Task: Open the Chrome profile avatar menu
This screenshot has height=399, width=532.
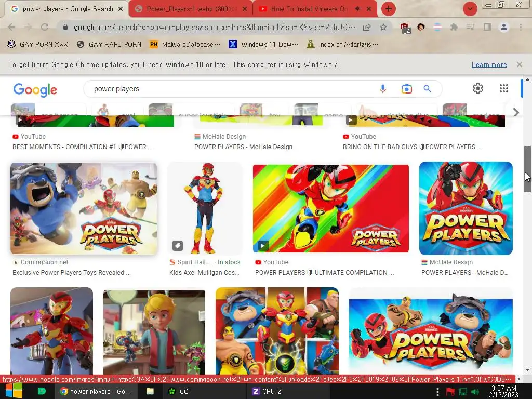Action: [504, 27]
